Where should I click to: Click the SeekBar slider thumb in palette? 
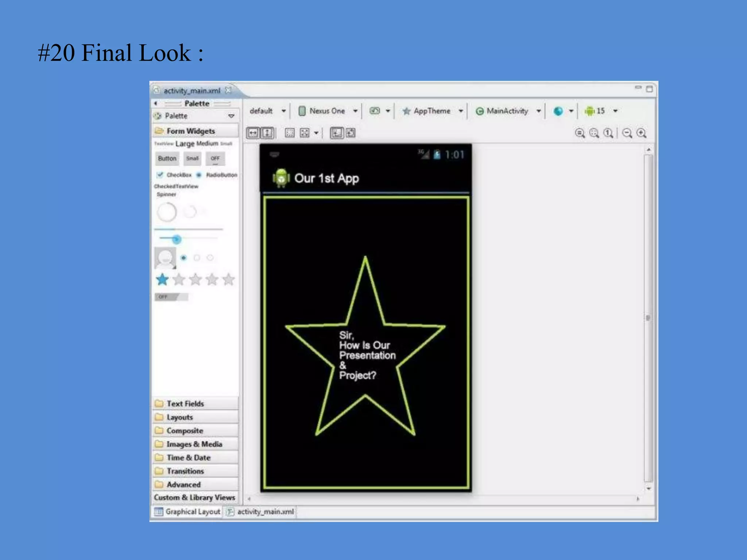tap(177, 240)
